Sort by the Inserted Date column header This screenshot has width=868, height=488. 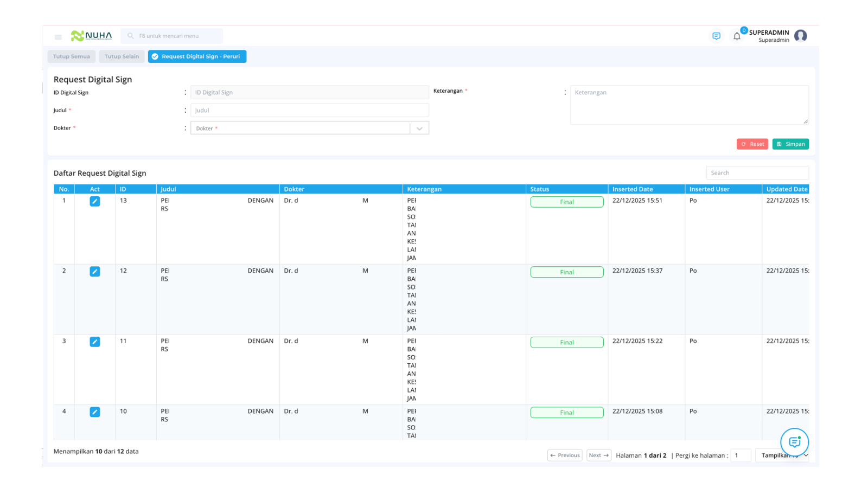point(646,189)
